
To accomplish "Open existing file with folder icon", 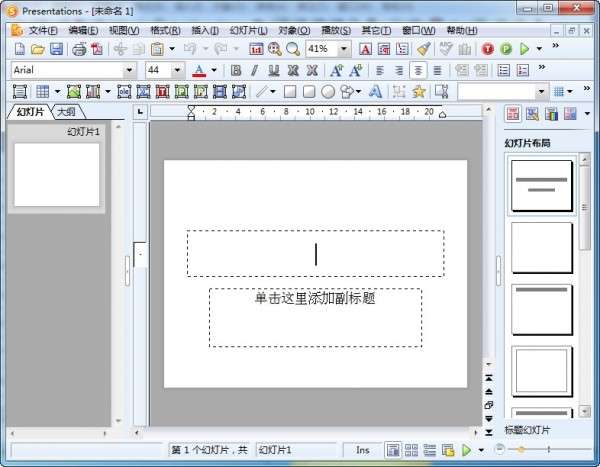I will (38, 49).
